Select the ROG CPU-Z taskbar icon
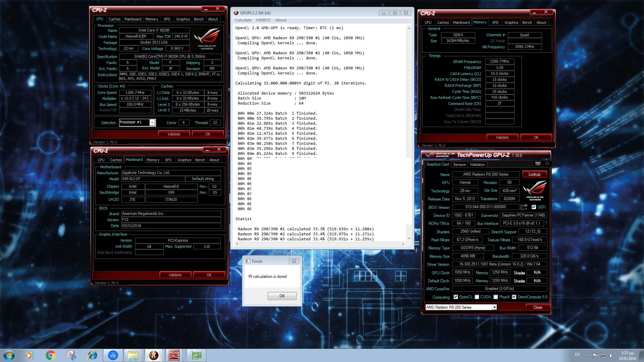 click(174, 355)
